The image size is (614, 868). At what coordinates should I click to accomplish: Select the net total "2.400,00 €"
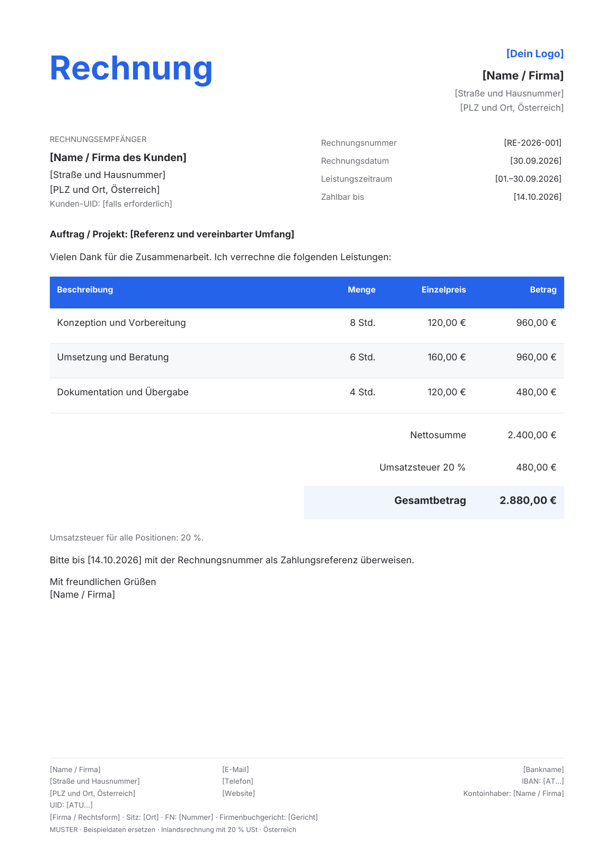pos(532,435)
